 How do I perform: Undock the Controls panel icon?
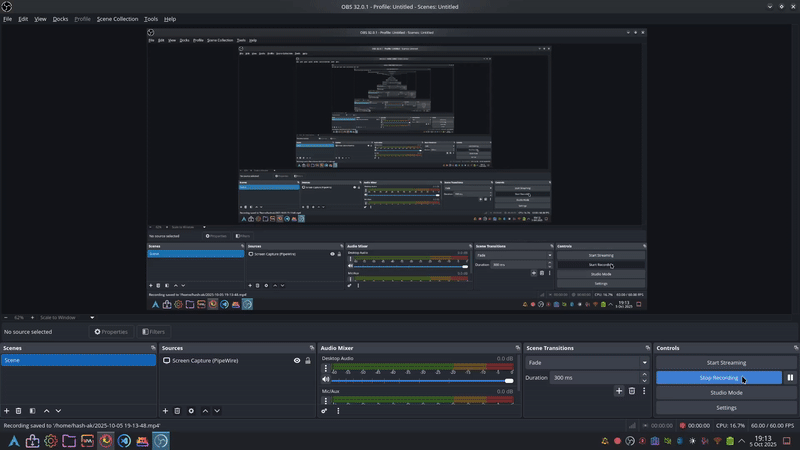tap(796, 348)
